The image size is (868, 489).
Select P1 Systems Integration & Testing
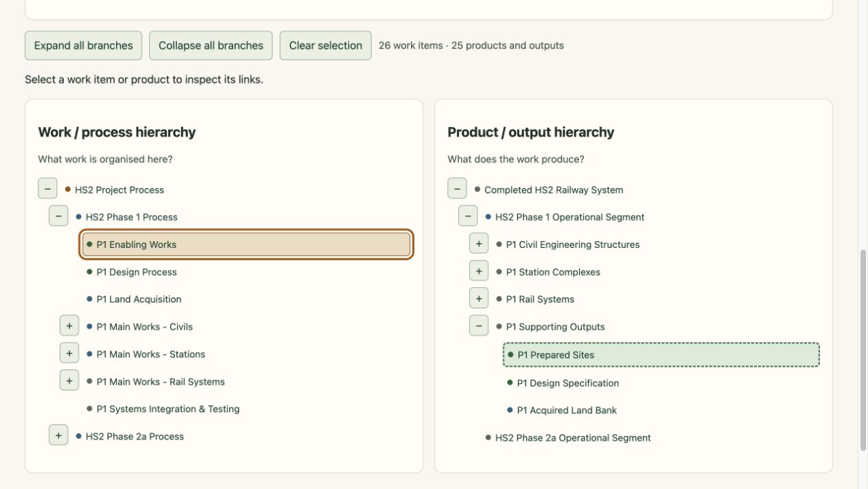point(168,409)
